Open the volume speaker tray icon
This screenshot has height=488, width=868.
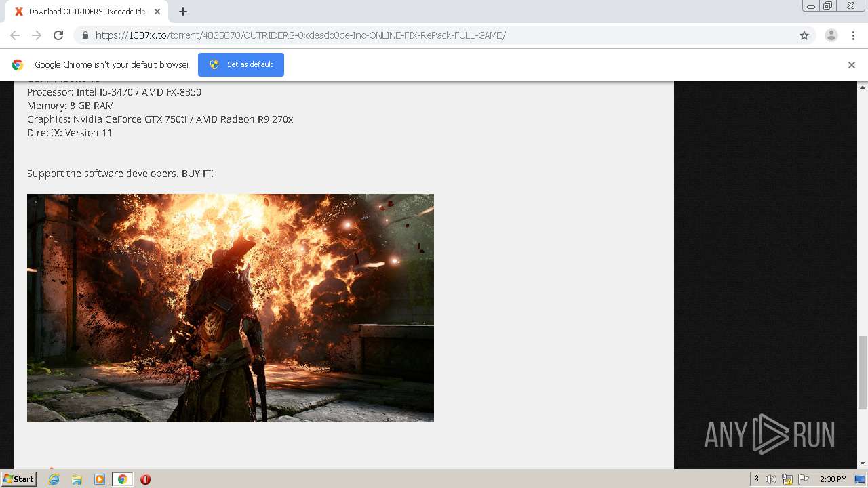tap(771, 479)
